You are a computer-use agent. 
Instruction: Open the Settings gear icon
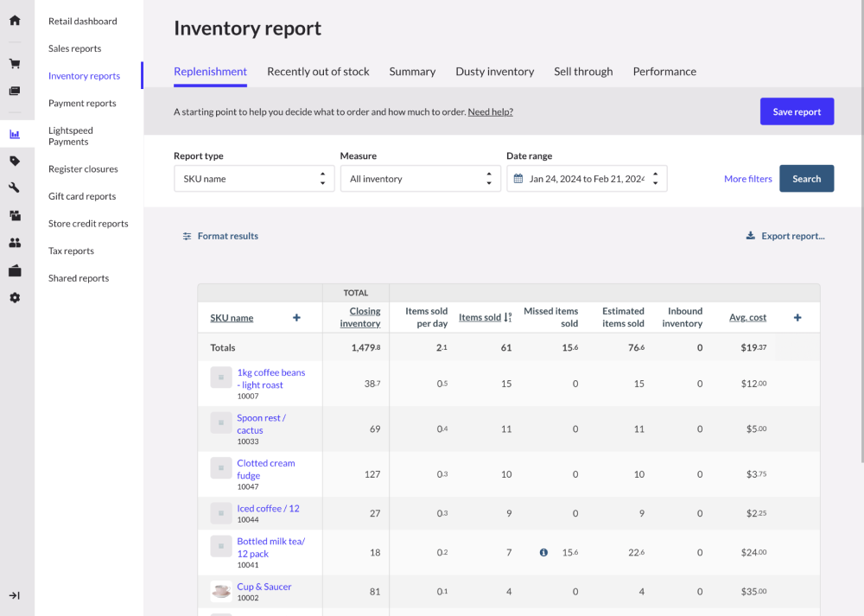coord(14,297)
